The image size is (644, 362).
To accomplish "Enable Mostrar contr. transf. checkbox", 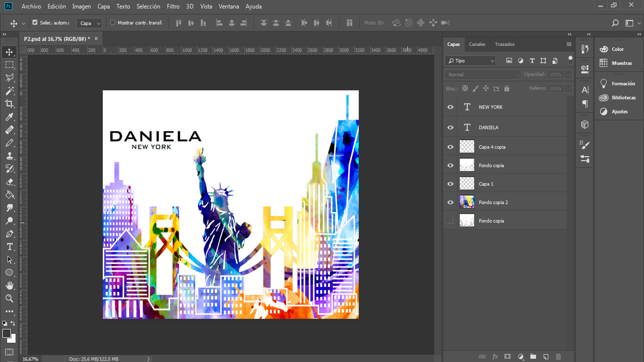I will [x=113, y=22].
